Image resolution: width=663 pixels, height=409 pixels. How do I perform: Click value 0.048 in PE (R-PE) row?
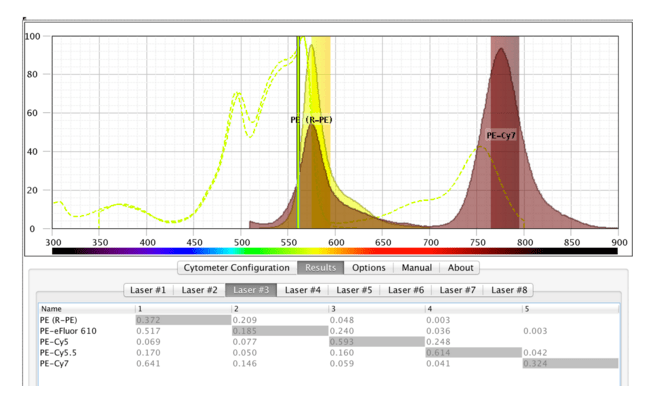[342, 320]
